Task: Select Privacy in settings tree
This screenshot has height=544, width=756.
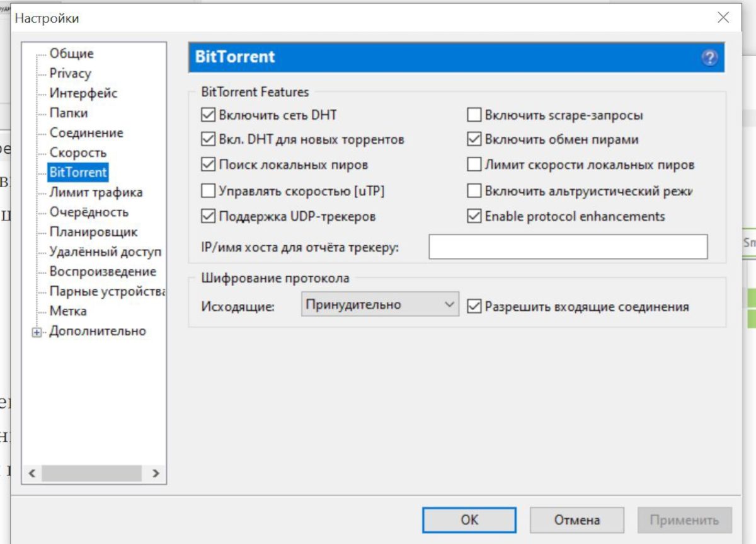Action: (70, 73)
